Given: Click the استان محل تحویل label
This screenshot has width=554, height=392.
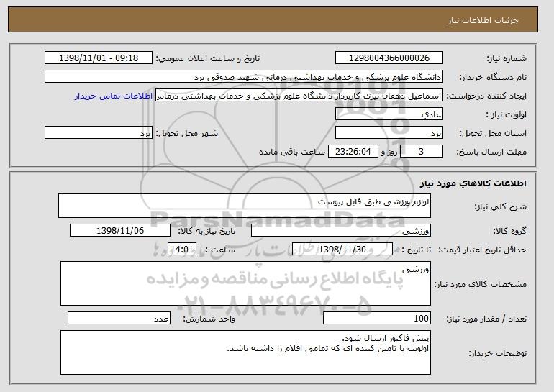Looking at the screenshot, I should tap(493, 134).
